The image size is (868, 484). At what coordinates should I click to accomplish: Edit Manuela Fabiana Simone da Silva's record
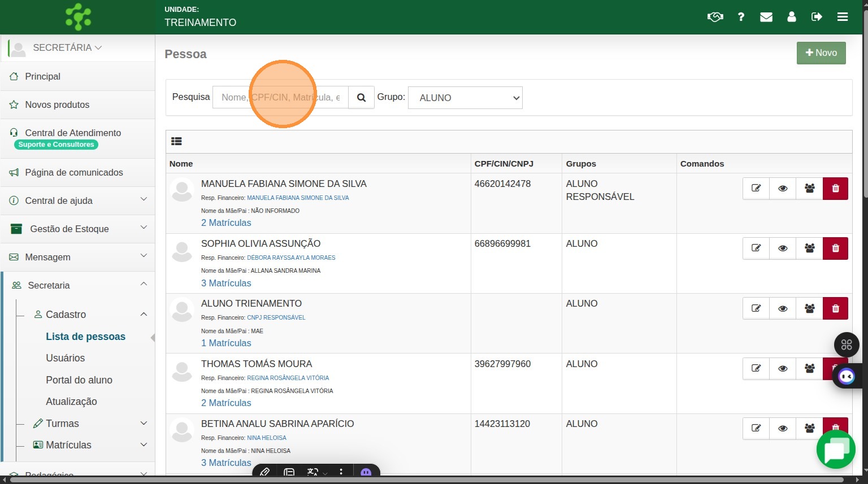(756, 189)
